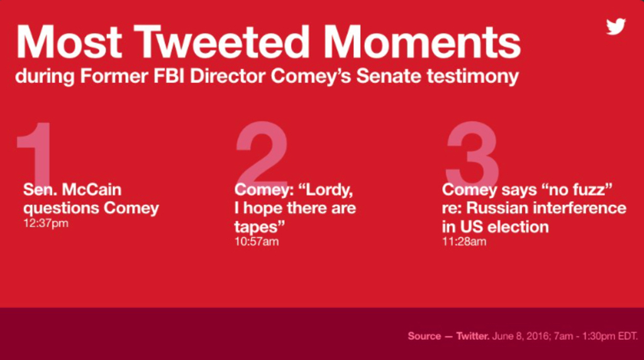Image resolution: width=644 pixels, height=360 pixels.
Task: Select the Most Tweeted Moments headline
Action: 268,42
